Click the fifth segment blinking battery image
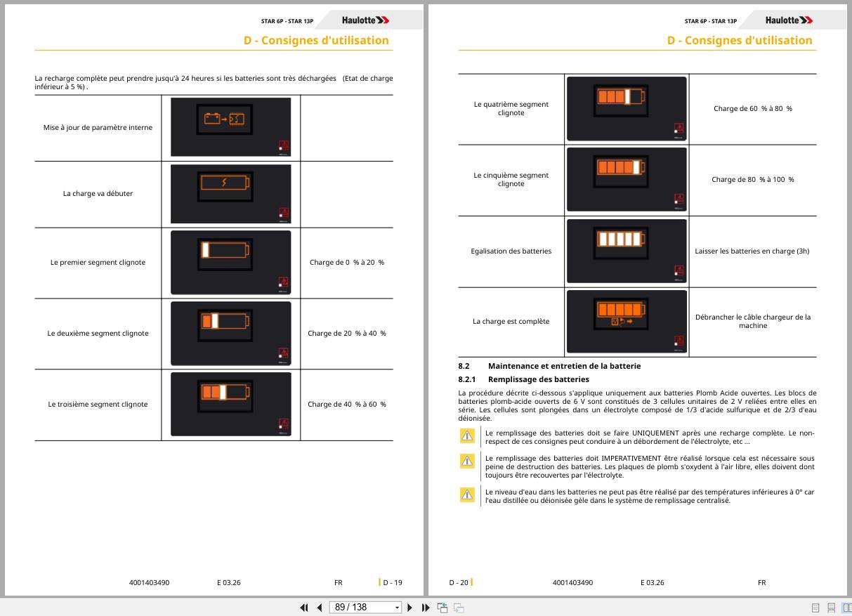The height and width of the screenshot is (616, 852). pos(627,179)
